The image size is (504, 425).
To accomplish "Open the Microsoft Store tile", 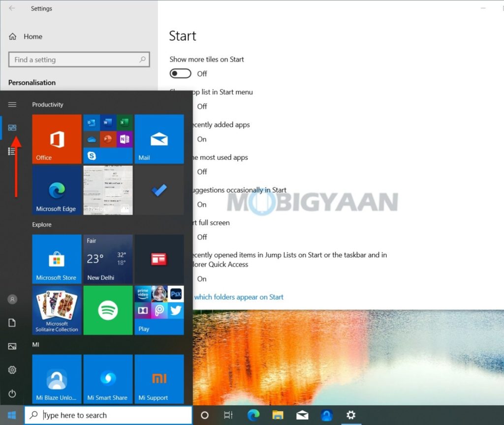I will click(57, 259).
